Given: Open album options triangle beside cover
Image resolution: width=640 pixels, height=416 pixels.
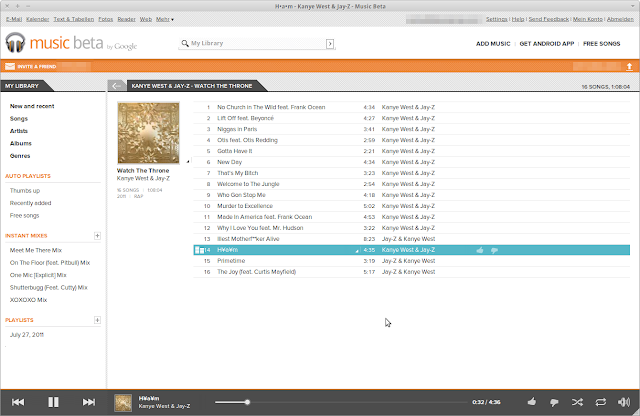Looking at the screenshot, I should tap(188, 161).
